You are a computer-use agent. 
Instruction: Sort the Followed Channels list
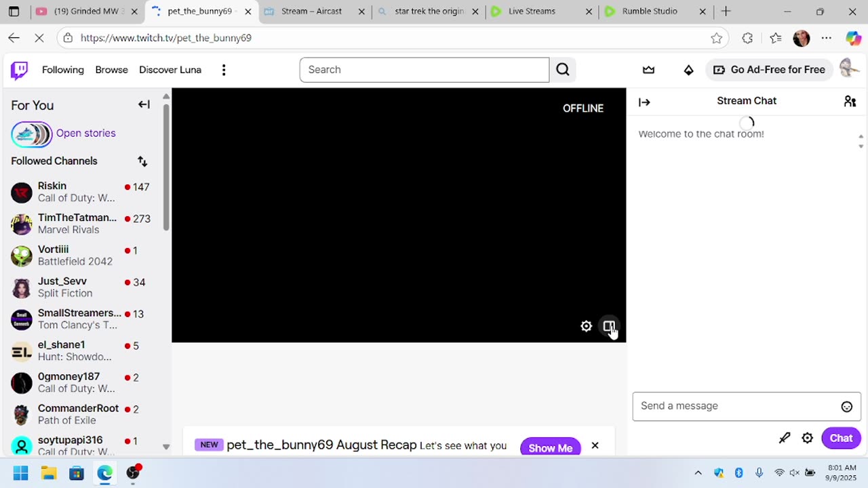tap(142, 161)
